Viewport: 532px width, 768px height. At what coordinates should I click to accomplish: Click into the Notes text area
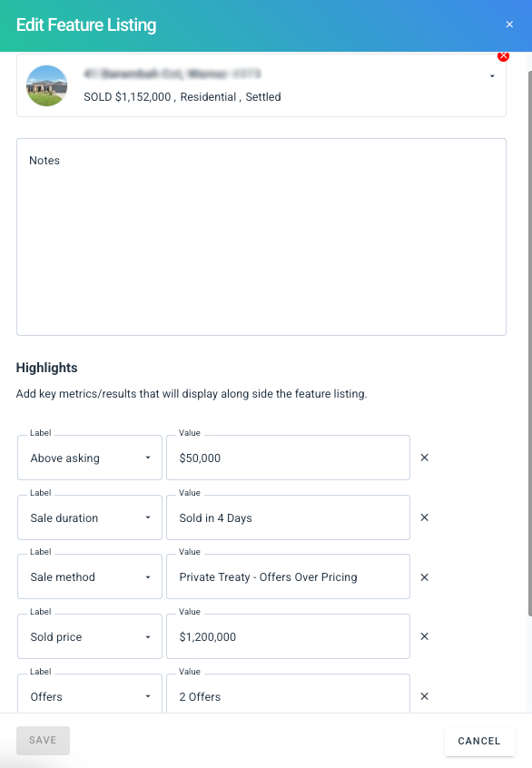pos(261,237)
